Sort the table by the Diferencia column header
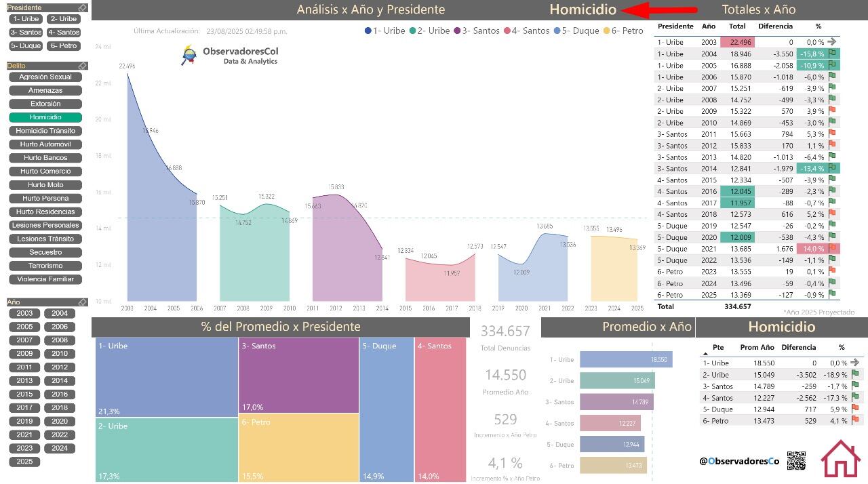The width and height of the screenshot is (868, 484). (775, 26)
